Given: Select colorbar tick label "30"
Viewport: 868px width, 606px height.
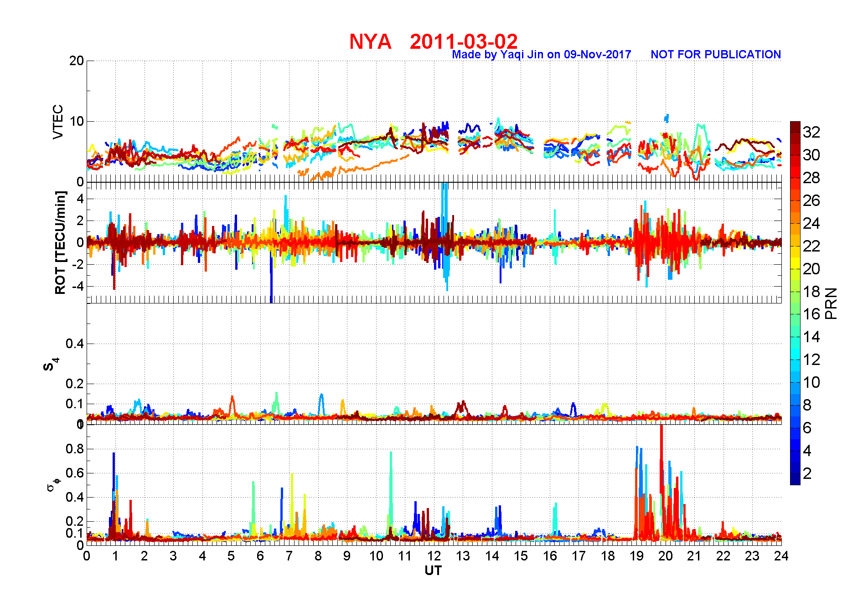Looking at the screenshot, I should click(811, 155).
